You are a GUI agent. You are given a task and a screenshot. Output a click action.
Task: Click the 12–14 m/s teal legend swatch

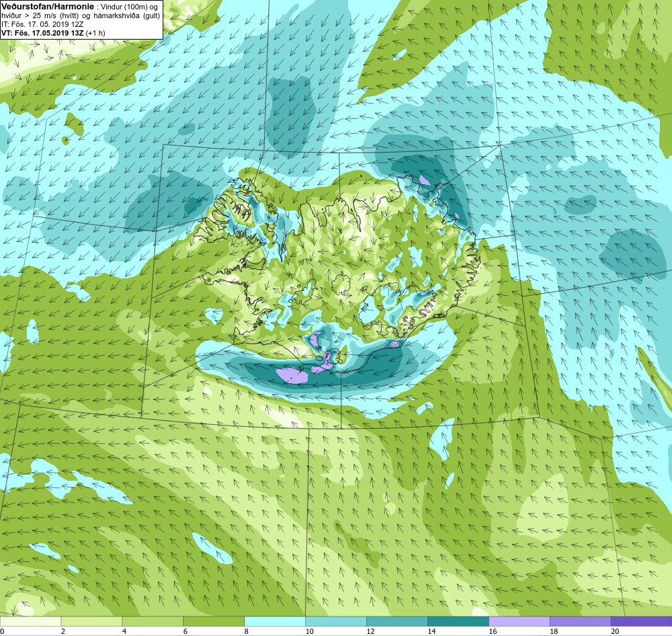397,621
